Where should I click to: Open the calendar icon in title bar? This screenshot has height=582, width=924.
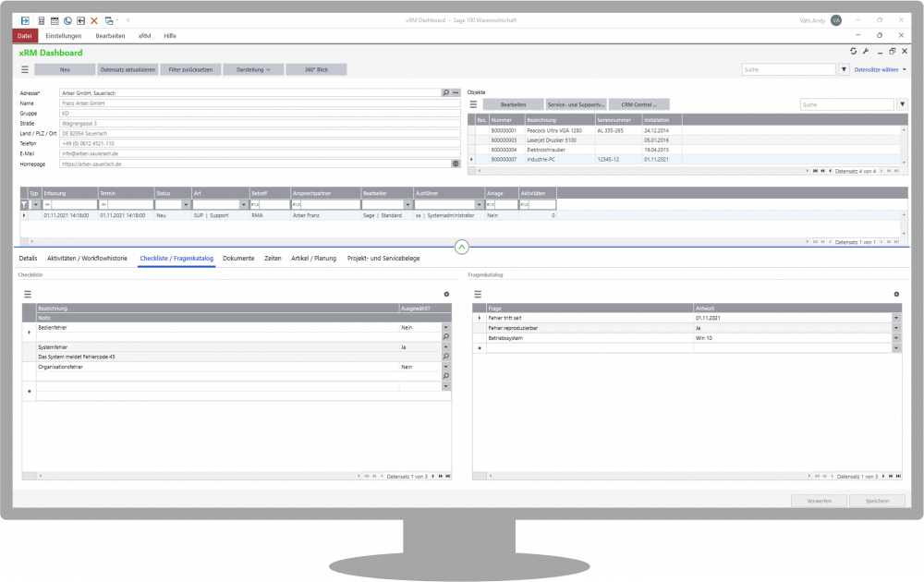click(55, 19)
